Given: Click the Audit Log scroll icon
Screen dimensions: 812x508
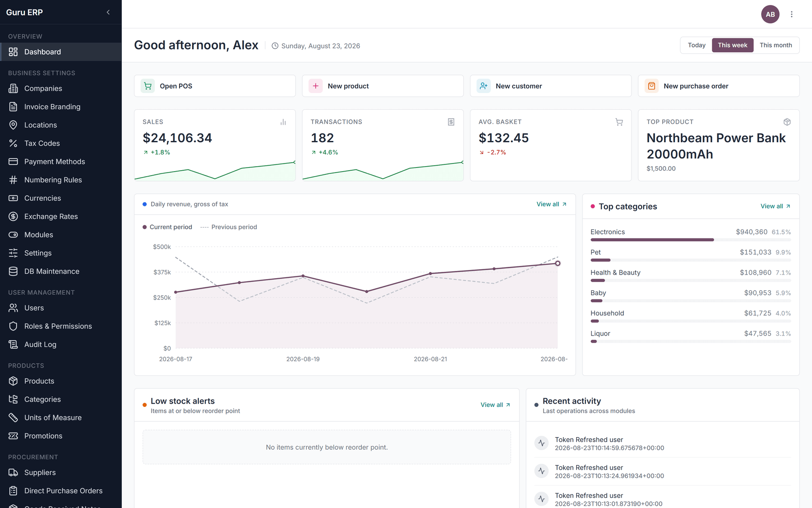Looking at the screenshot, I should pyautogui.click(x=13, y=345).
